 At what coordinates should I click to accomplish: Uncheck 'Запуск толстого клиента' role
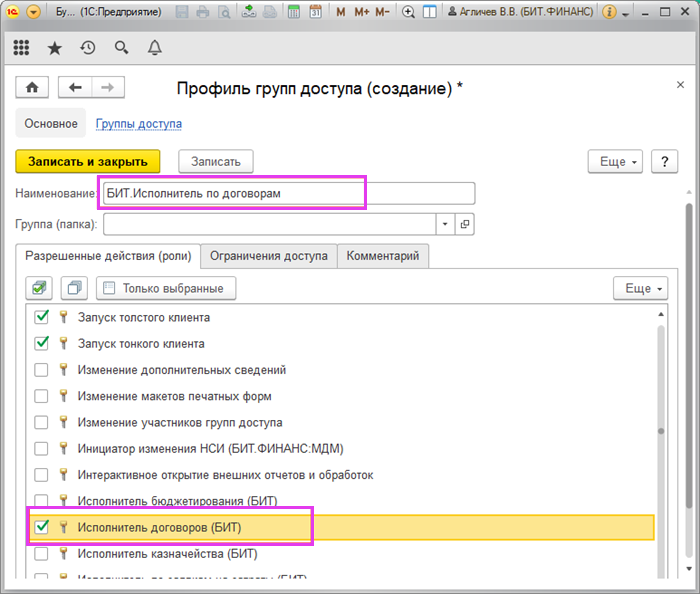[x=41, y=318]
